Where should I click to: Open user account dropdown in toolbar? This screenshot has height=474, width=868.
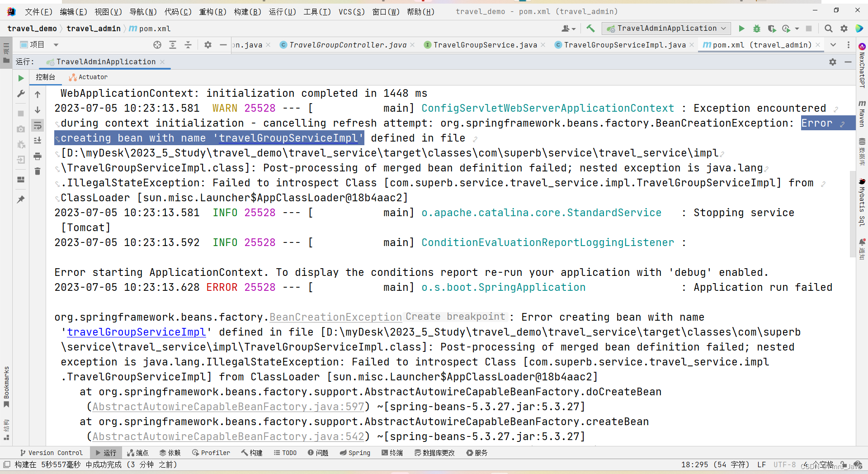pyautogui.click(x=568, y=28)
